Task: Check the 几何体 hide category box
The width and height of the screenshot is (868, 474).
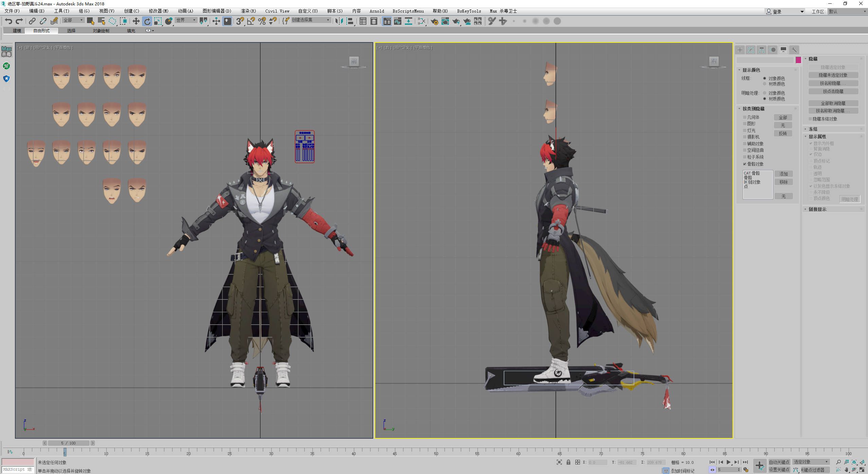Action: pos(744,117)
